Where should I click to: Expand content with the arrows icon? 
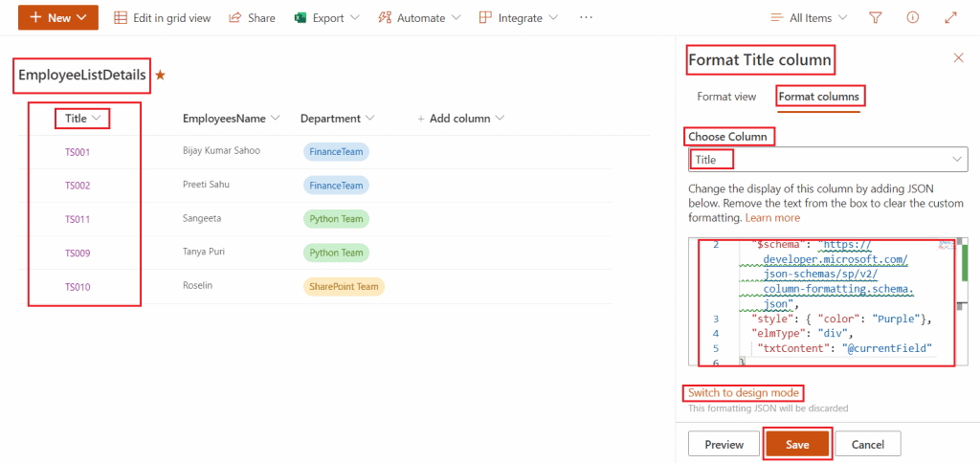point(950,18)
